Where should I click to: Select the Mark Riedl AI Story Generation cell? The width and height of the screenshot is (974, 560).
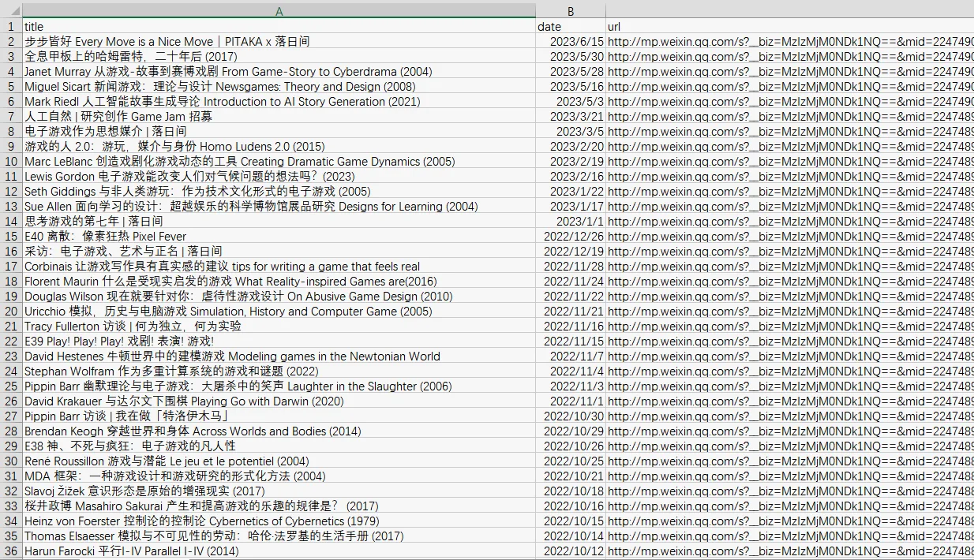(x=279, y=101)
